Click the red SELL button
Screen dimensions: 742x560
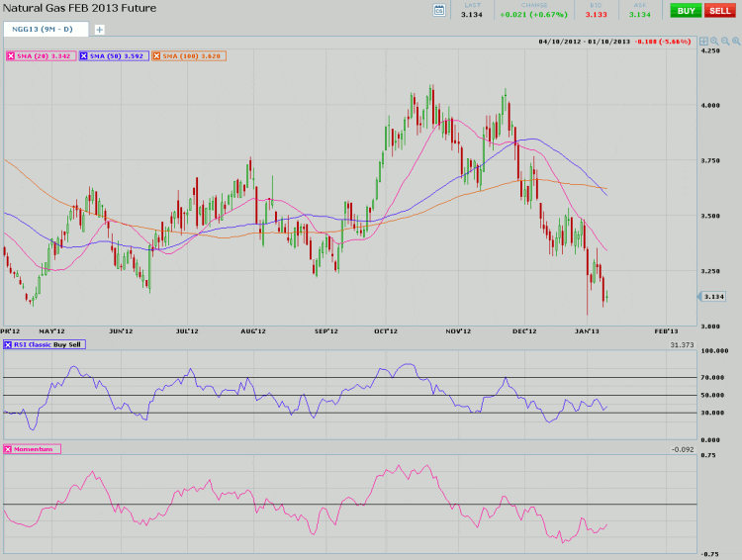point(719,10)
